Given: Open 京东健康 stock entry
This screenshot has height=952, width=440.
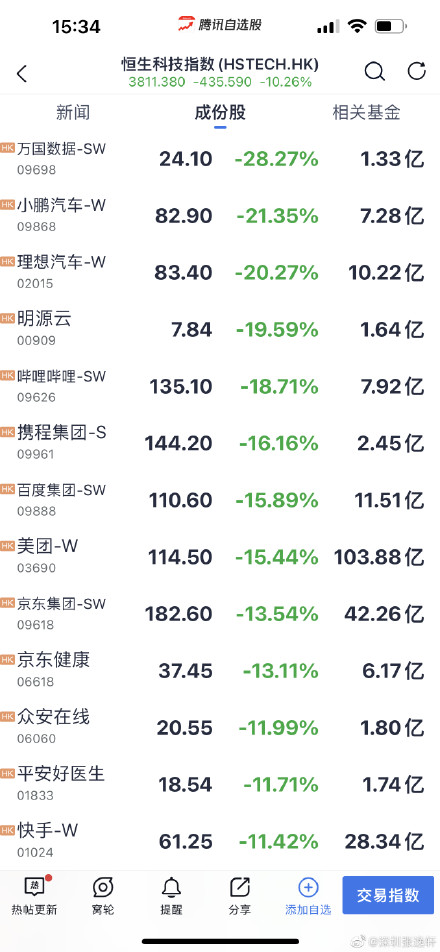Looking at the screenshot, I should (x=220, y=671).
